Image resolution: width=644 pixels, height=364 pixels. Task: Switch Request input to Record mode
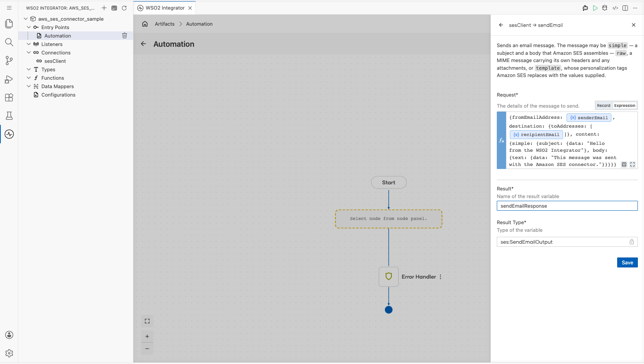click(603, 106)
